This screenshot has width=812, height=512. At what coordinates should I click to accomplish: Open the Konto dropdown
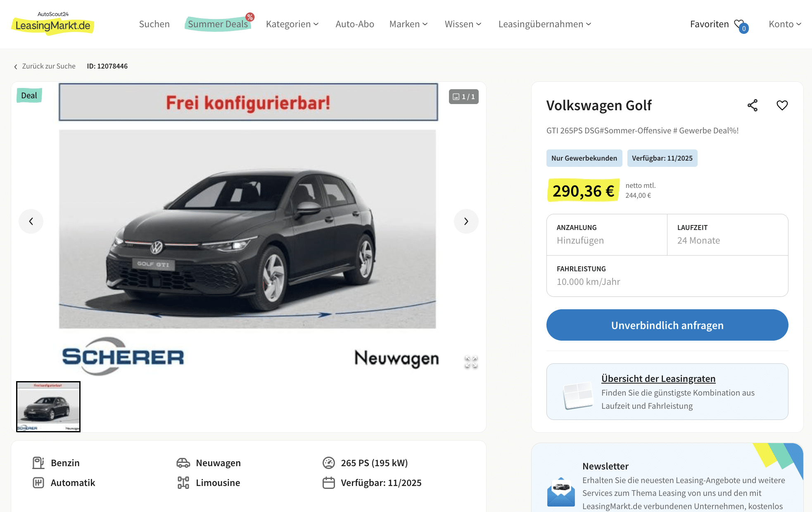pos(785,24)
